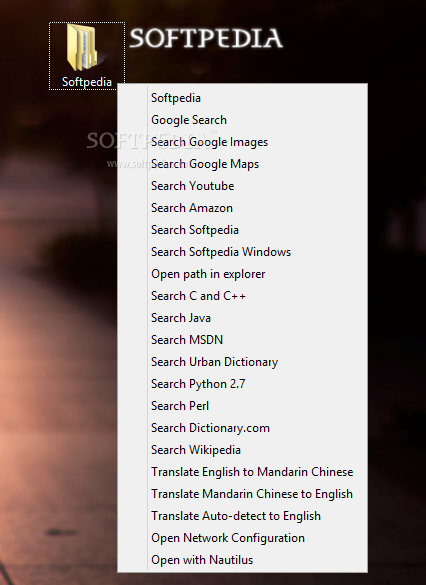The width and height of the screenshot is (426, 585).
Task: Select Search MSDN
Action: click(242, 340)
